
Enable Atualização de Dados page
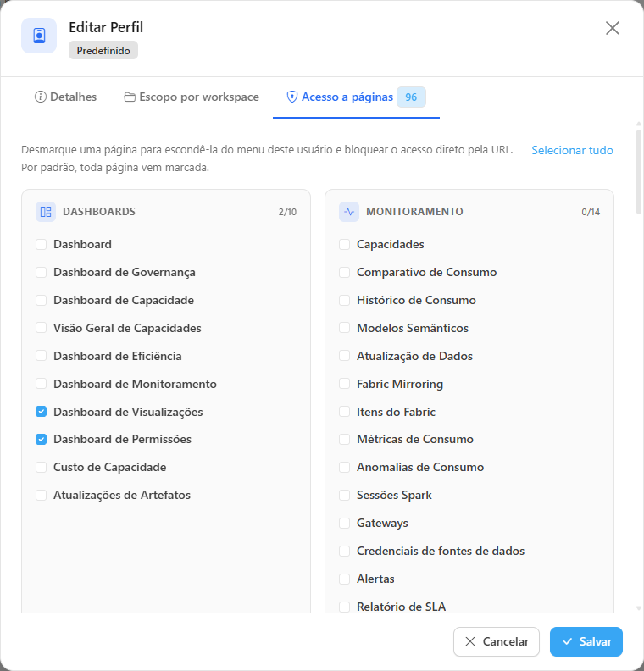(345, 356)
